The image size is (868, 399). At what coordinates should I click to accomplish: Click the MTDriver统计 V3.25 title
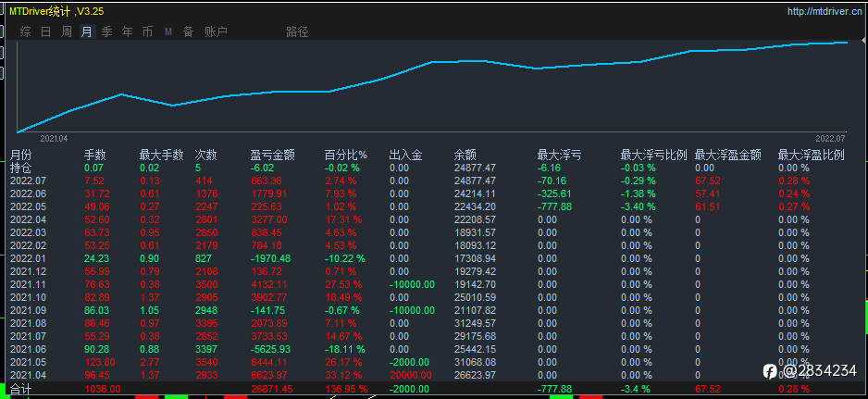56,11
